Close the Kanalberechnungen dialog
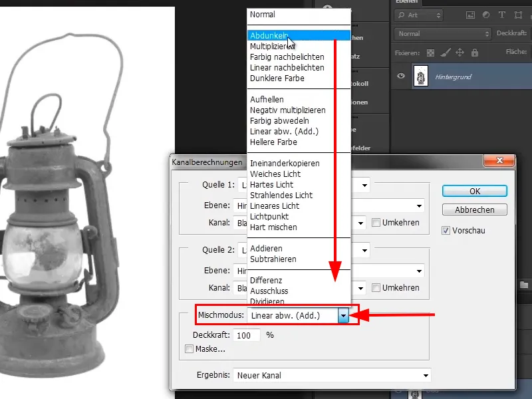532x399 pixels. tap(499, 160)
